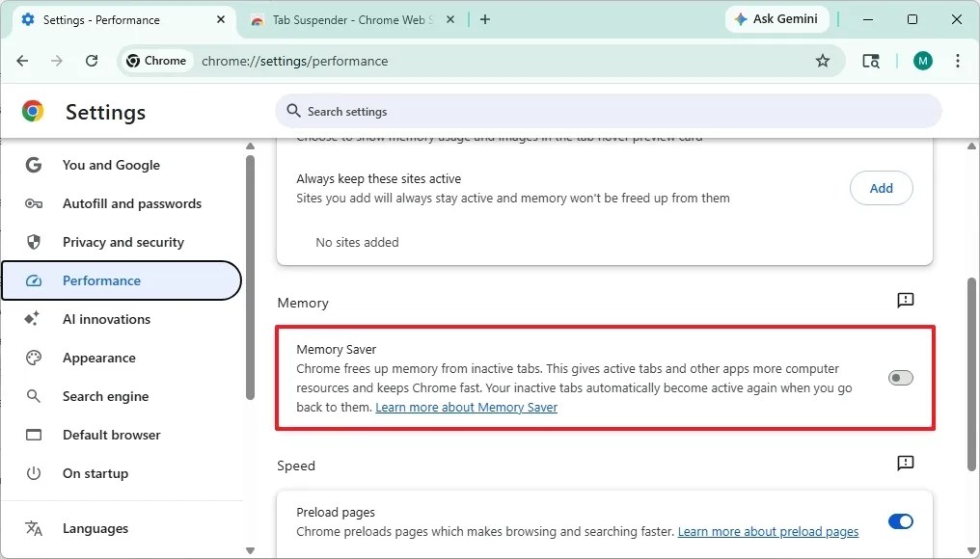Open the profile avatar M

pos(922,61)
